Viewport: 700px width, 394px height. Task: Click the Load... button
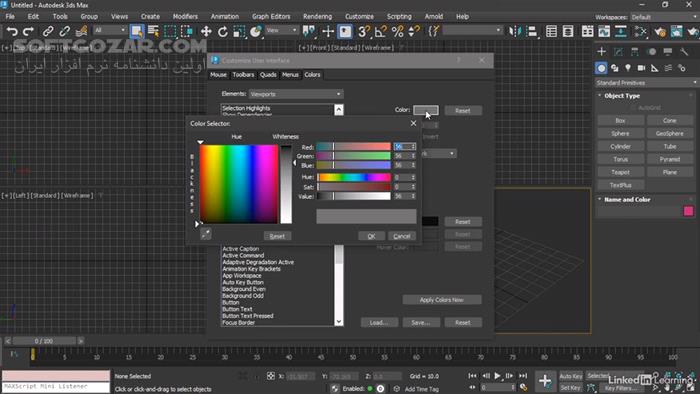pyautogui.click(x=379, y=323)
